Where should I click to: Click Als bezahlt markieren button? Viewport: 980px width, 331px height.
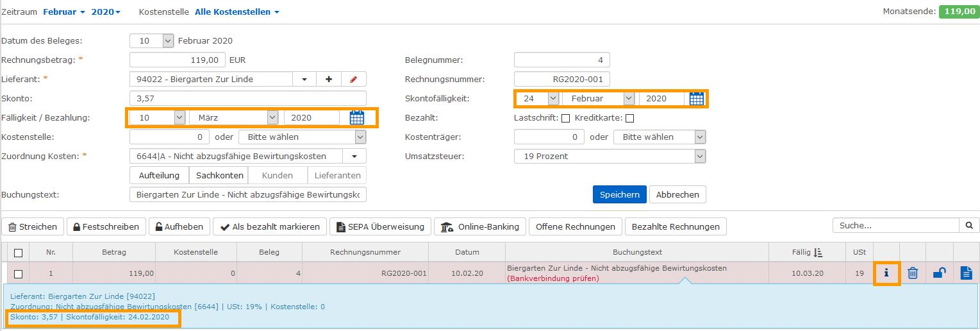coord(270,226)
